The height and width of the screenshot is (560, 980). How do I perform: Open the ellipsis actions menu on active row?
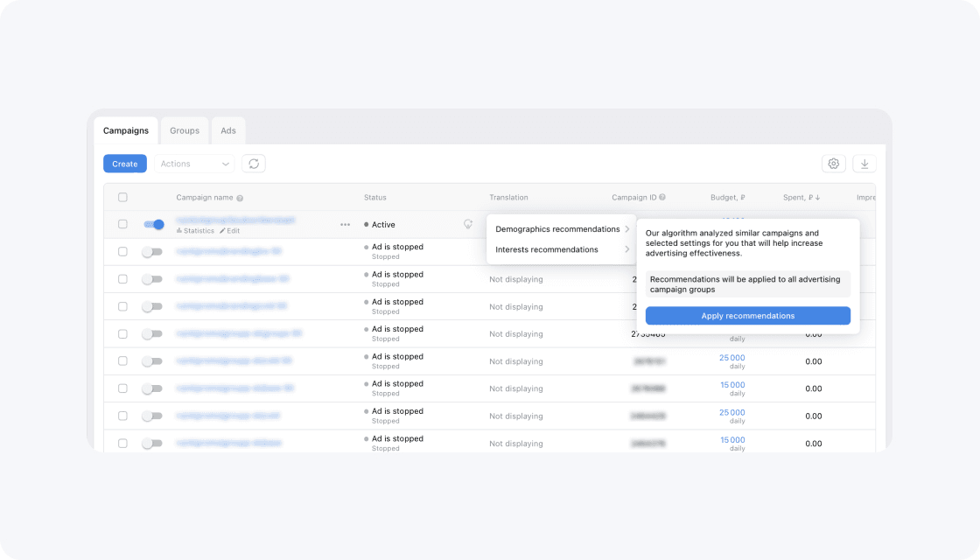pos(346,225)
